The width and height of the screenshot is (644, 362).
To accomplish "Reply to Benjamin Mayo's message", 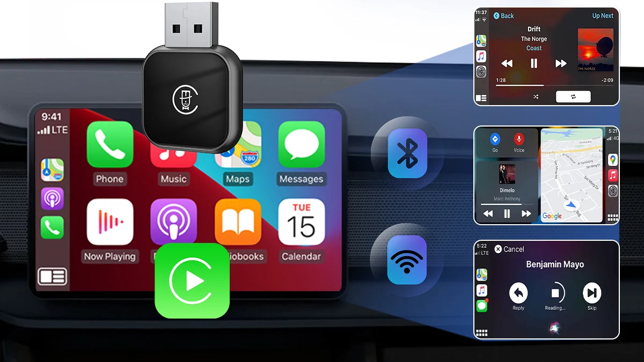I will coord(518,293).
